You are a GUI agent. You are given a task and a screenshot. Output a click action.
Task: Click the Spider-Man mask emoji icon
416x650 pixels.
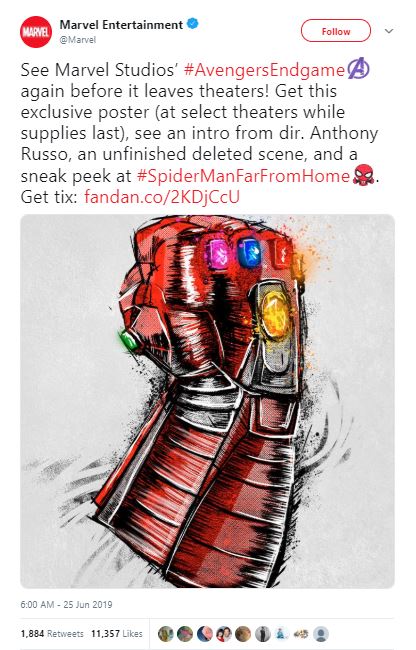pos(363,176)
